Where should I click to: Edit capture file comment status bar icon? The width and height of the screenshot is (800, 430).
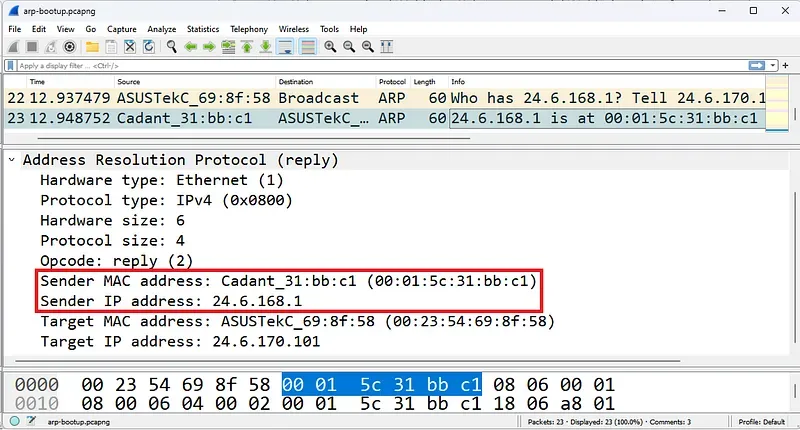tap(32, 421)
